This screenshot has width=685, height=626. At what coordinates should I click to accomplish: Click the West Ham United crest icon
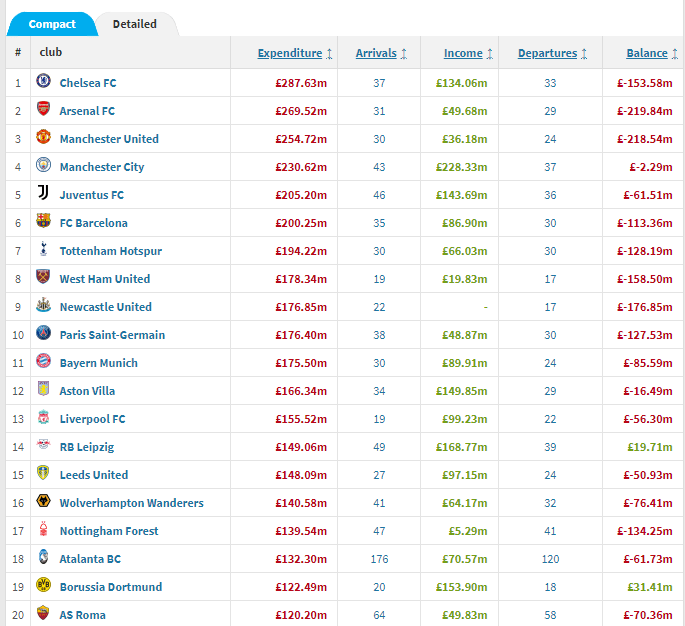pyautogui.click(x=43, y=277)
